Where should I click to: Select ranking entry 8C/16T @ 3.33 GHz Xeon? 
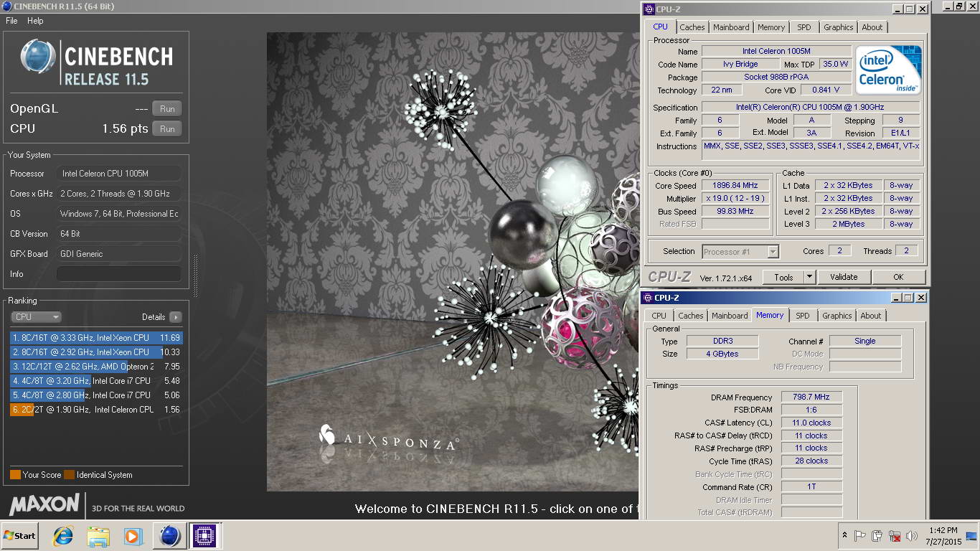(96, 338)
